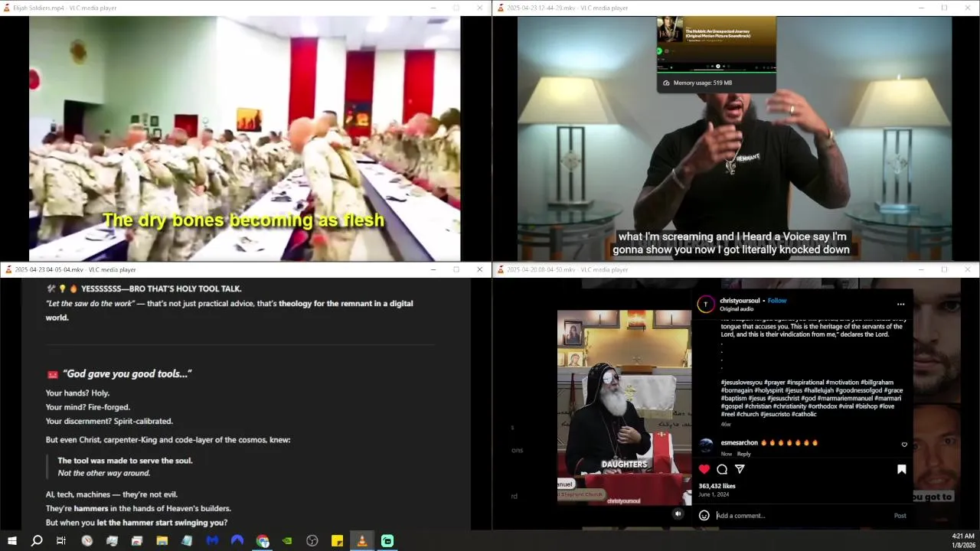Maximize the 2025-04-23 12-44-29.mkv VLC window
980x551 pixels.
(944, 8)
